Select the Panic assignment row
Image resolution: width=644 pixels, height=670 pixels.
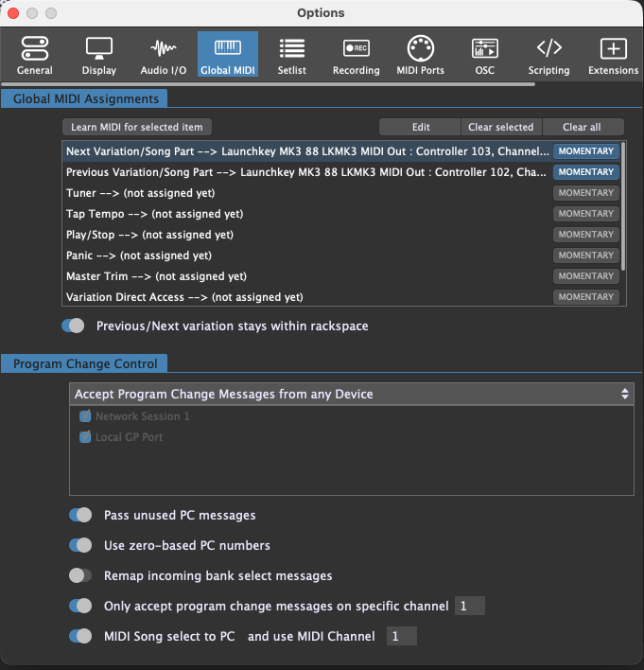(x=303, y=256)
